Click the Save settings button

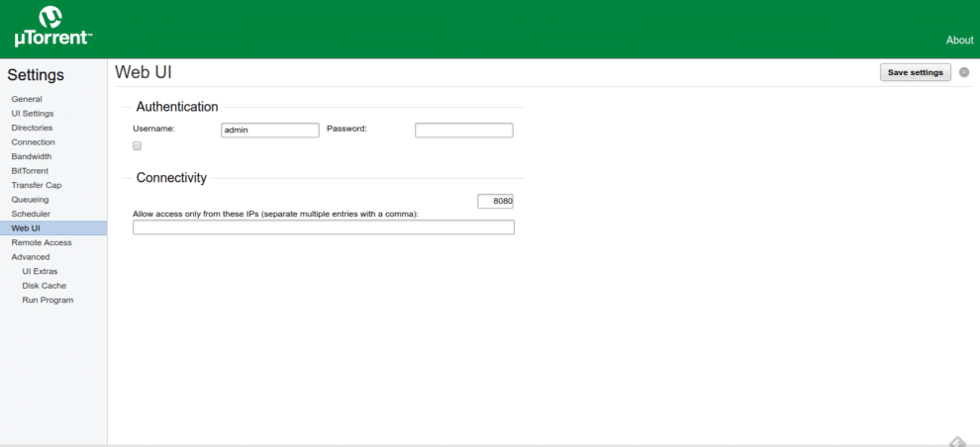(915, 72)
